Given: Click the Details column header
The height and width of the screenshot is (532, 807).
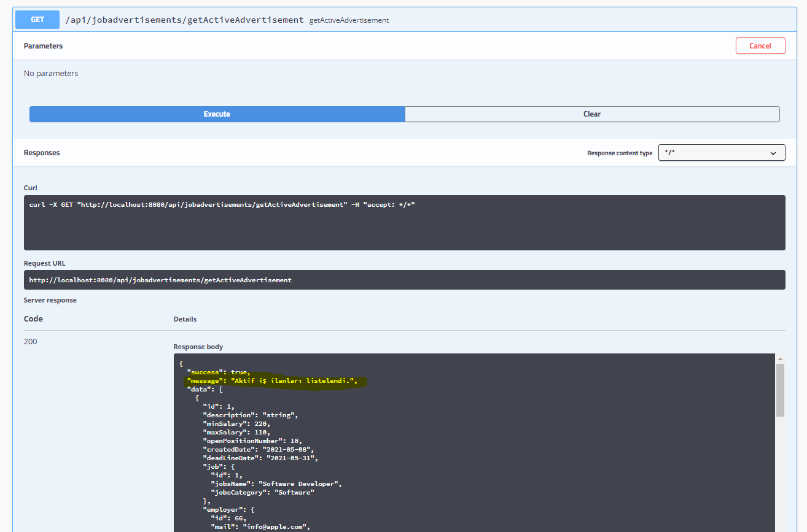Looking at the screenshot, I should (x=186, y=319).
